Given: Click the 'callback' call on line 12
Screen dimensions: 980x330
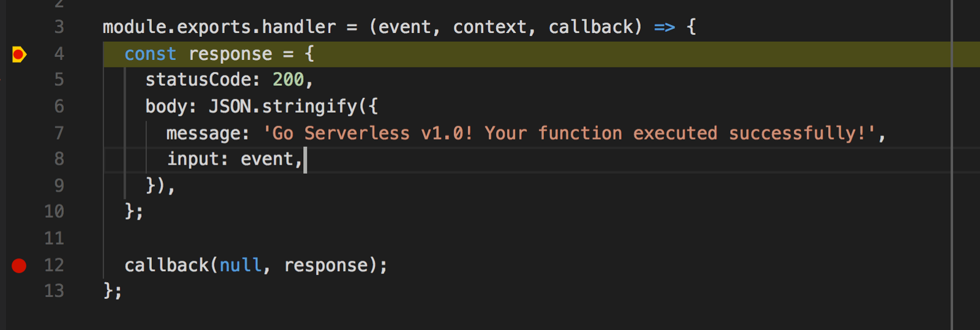Looking at the screenshot, I should (x=167, y=265).
